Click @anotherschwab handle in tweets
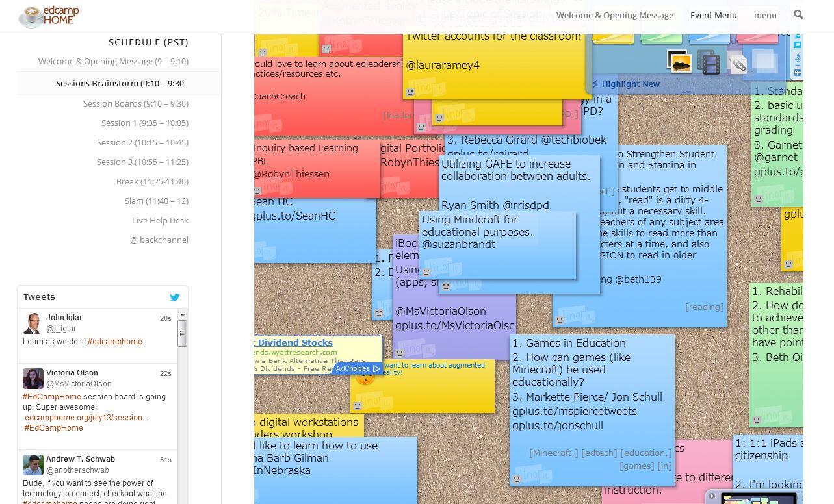Image resolution: width=834 pixels, height=504 pixels. [x=77, y=470]
